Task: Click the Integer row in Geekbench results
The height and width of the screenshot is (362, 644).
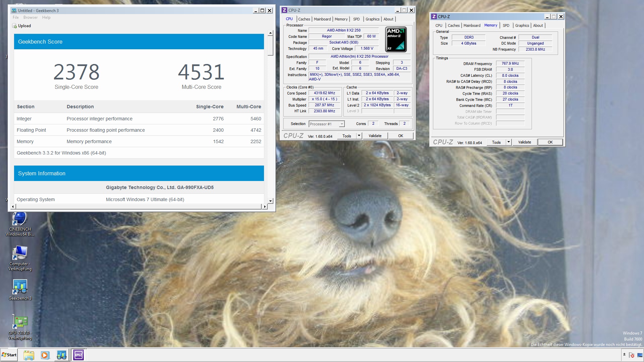Action: pyautogui.click(x=139, y=119)
